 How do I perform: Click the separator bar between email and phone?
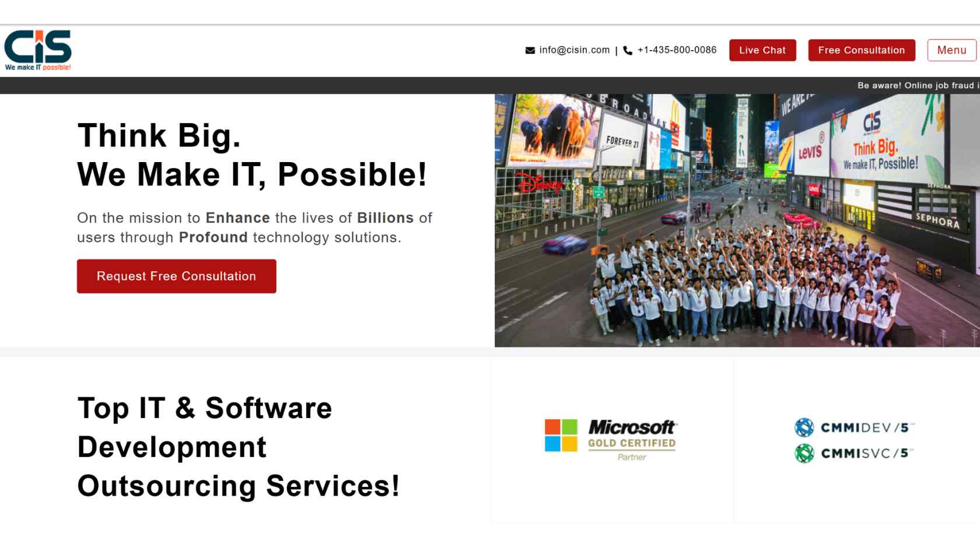(617, 50)
